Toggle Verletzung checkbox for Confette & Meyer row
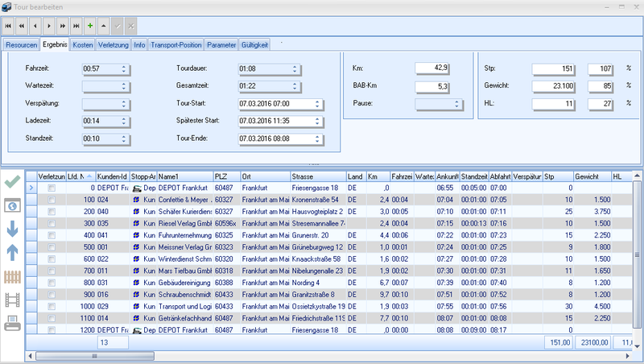 [x=52, y=199]
